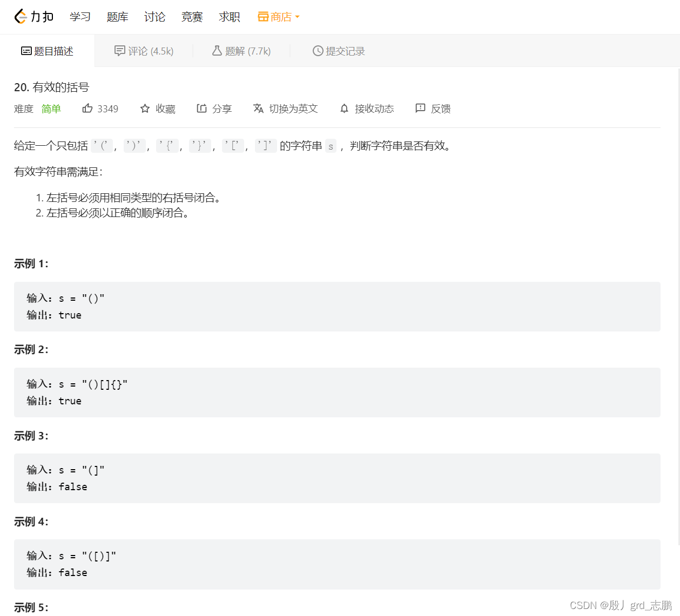Open the 学习 menu item

click(80, 17)
